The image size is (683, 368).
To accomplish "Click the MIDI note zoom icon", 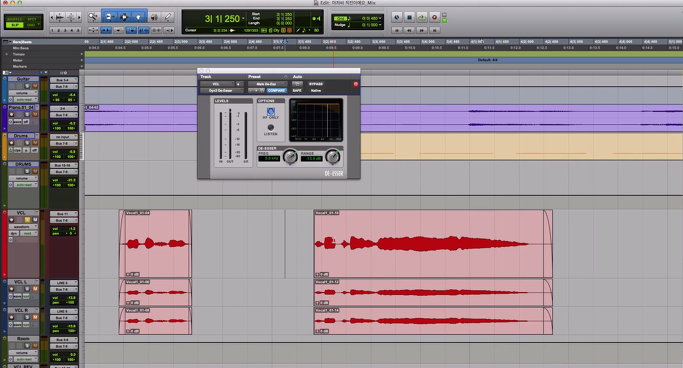I will coord(70,17).
